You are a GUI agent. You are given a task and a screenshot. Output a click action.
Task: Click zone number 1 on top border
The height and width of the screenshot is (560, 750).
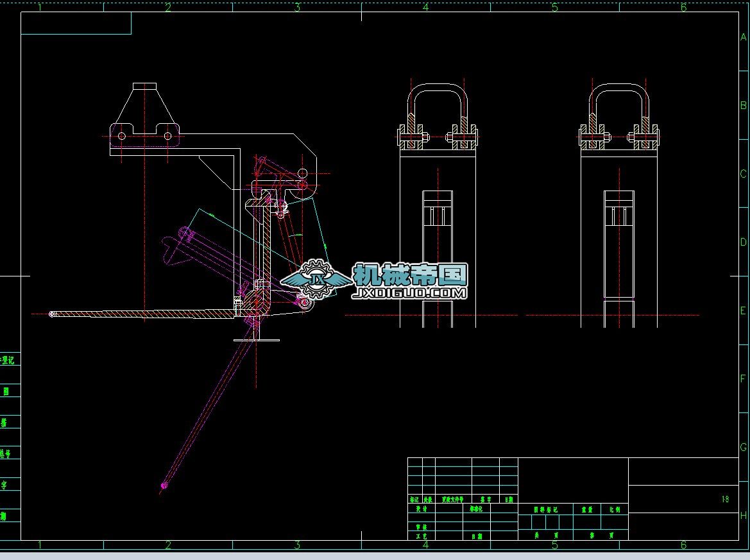[40, 7]
